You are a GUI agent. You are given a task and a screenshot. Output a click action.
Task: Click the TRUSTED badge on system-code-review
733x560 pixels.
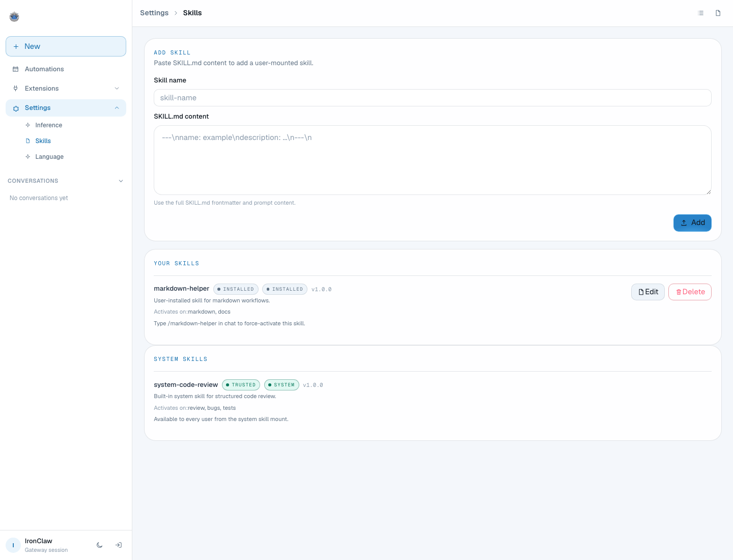pyautogui.click(x=241, y=385)
